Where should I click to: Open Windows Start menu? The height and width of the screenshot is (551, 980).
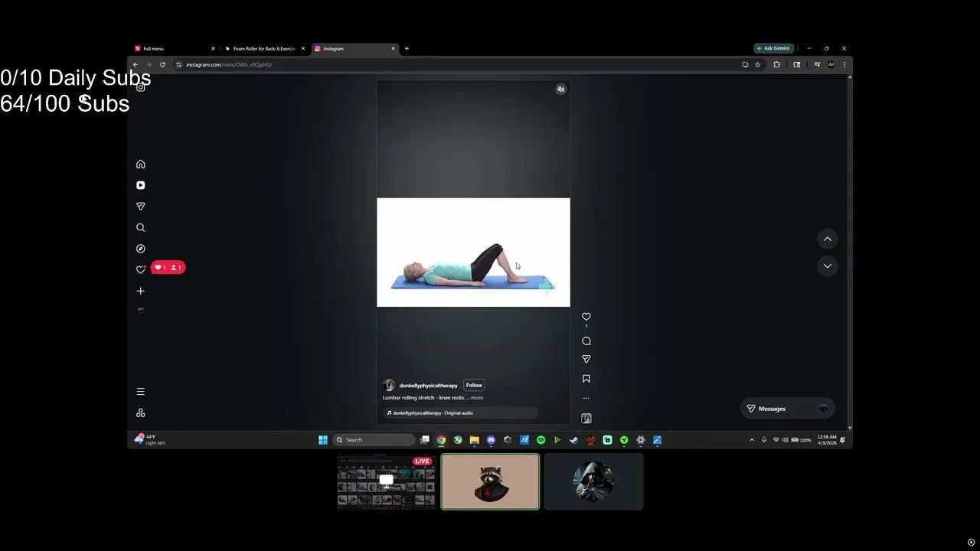point(323,440)
